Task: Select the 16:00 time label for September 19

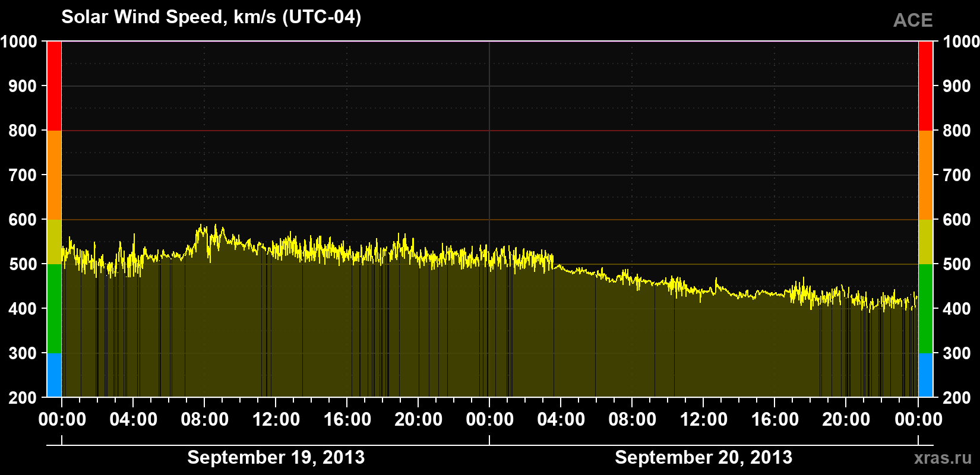Action: click(347, 420)
